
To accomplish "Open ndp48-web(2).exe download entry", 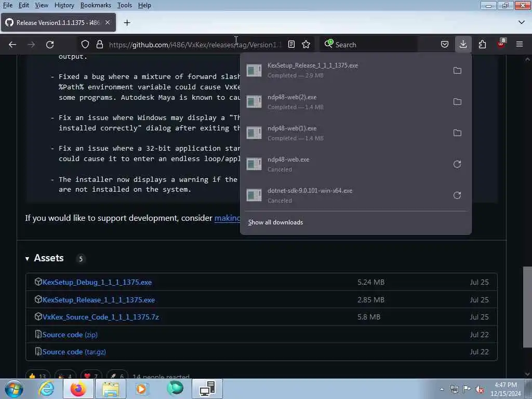I will (344, 102).
